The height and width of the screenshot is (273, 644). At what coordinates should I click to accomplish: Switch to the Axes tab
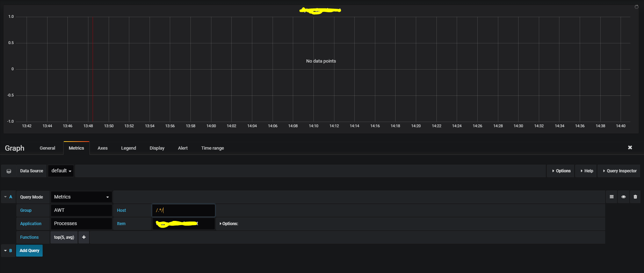pyautogui.click(x=102, y=148)
